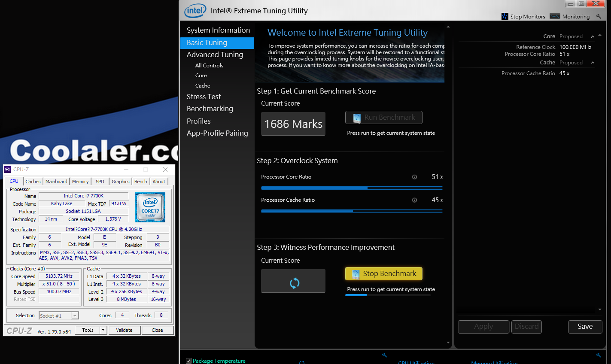Click the Processor Cache Ratio info icon
The height and width of the screenshot is (364, 611).
(x=414, y=200)
